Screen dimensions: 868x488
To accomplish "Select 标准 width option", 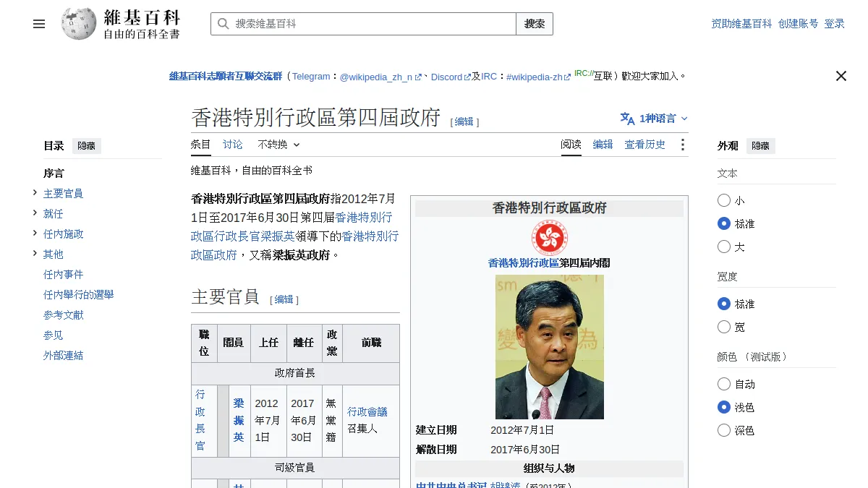I will click(x=724, y=304).
